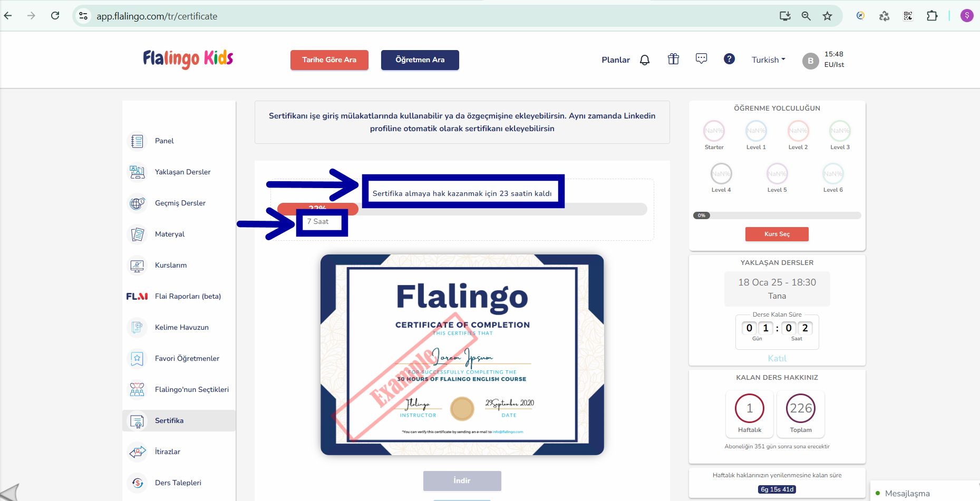Screen dimensions: 980x501
Task: Click the certificate hours progress bar
Action: click(462, 209)
